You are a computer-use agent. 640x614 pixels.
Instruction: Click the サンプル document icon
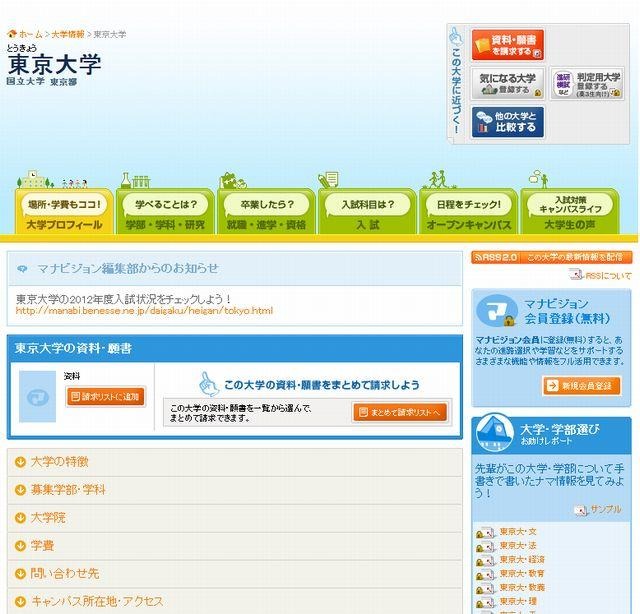click(x=581, y=510)
